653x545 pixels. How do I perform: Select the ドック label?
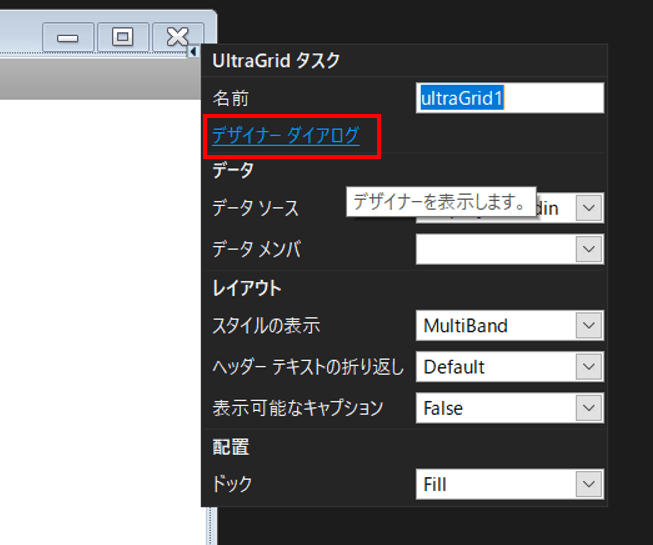pos(232,484)
